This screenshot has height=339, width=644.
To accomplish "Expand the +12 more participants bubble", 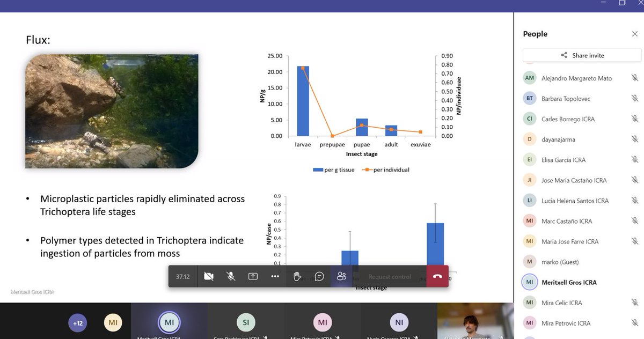I will point(78,323).
